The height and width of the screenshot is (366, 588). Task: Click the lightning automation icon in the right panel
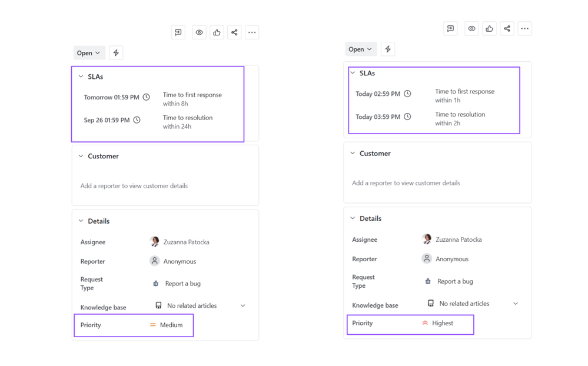[x=388, y=49]
